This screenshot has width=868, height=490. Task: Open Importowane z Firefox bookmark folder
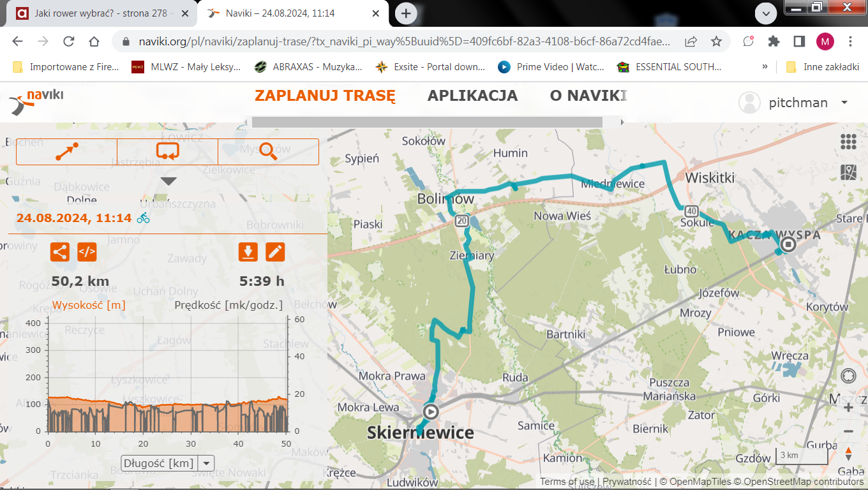(x=66, y=66)
